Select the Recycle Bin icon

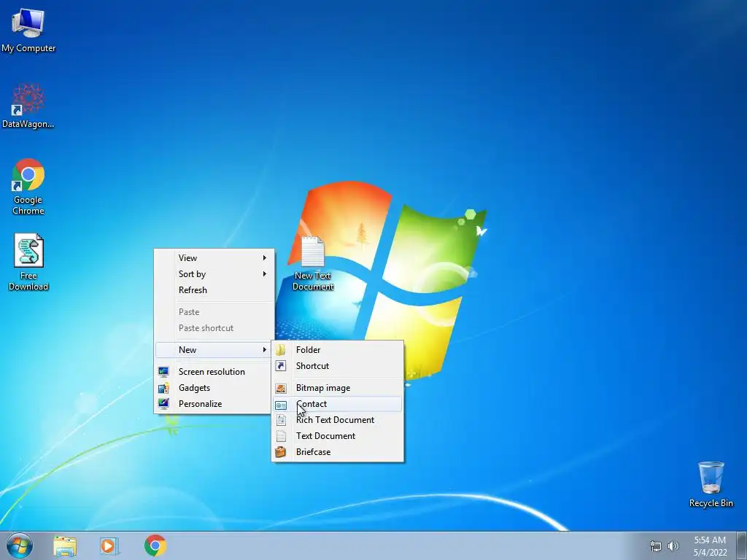(711, 484)
